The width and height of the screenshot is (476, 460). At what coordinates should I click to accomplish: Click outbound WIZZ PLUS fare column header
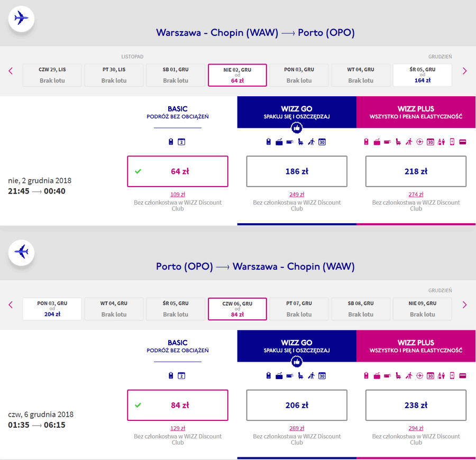point(416,112)
